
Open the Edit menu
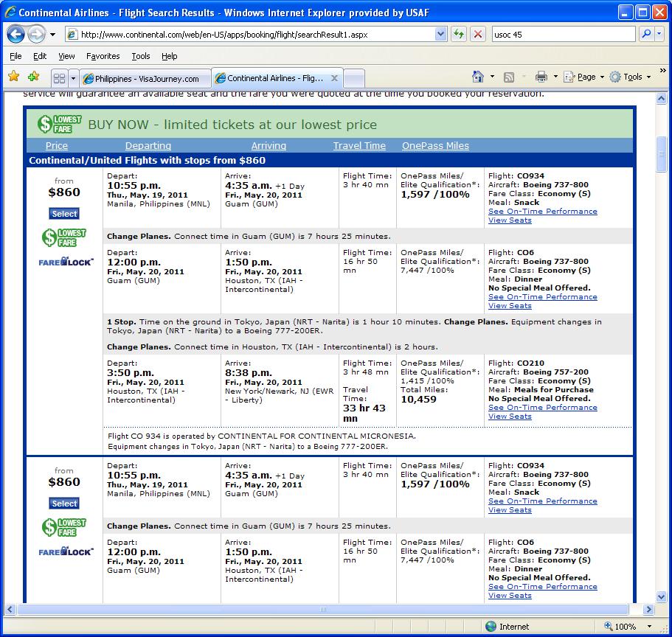point(40,56)
